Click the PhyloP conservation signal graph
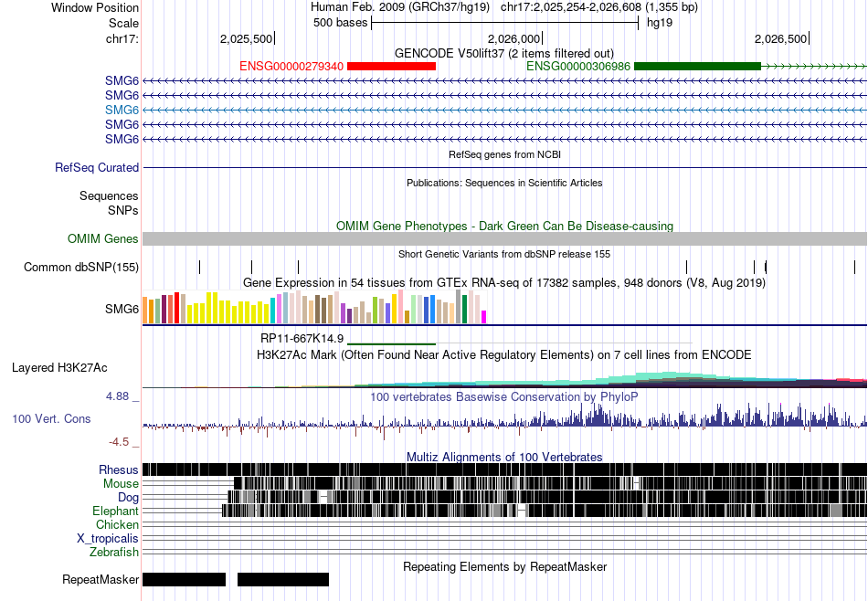This screenshot has height=601, width=868. point(505,422)
